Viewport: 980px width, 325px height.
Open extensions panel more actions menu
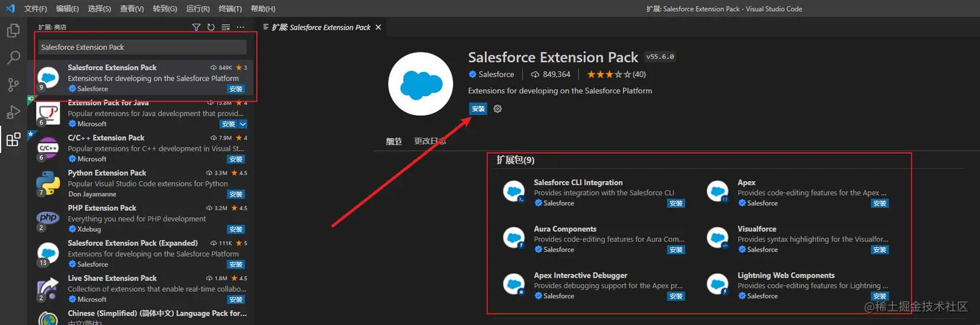point(240,27)
